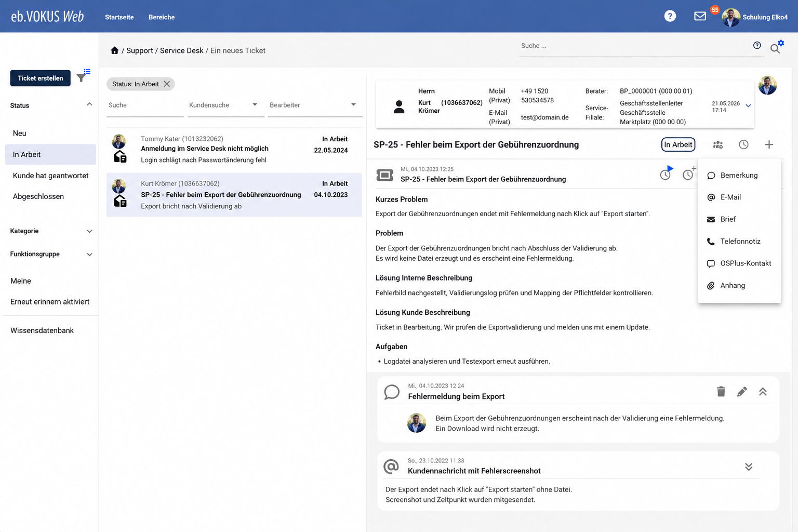
Task: Click the Kundennachricht mit Fehlerscreenshot title
Action: 474,471
